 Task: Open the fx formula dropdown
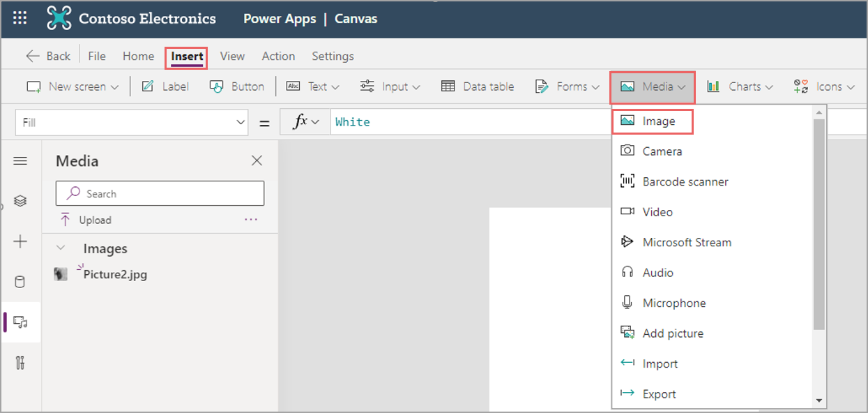click(305, 122)
